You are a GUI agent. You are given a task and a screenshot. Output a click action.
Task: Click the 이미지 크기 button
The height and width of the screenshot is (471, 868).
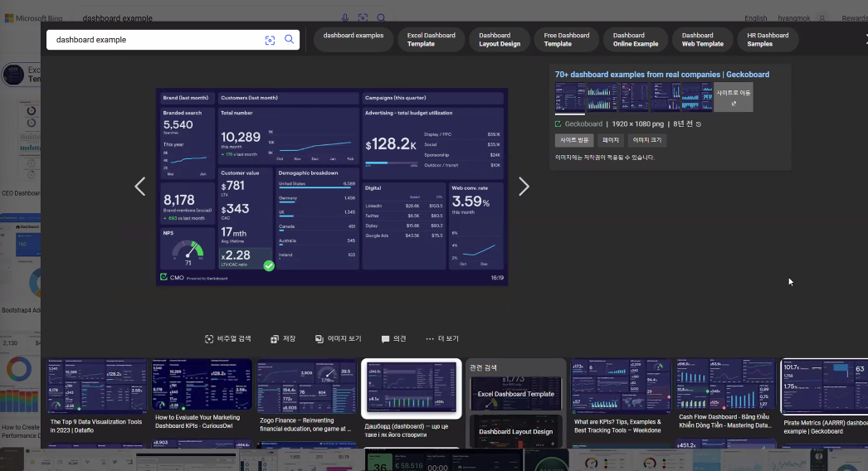tap(647, 140)
